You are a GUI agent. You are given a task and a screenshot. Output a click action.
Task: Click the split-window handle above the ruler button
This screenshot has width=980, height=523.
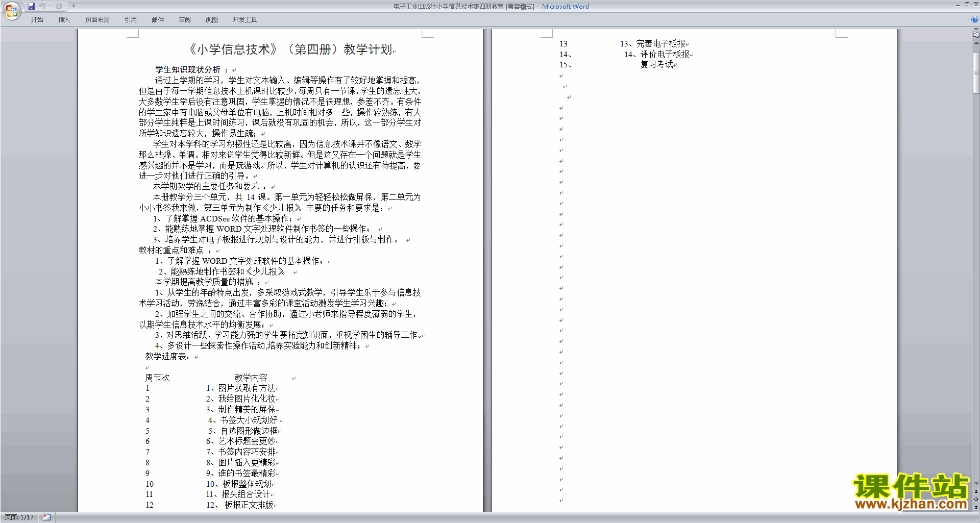(976, 30)
